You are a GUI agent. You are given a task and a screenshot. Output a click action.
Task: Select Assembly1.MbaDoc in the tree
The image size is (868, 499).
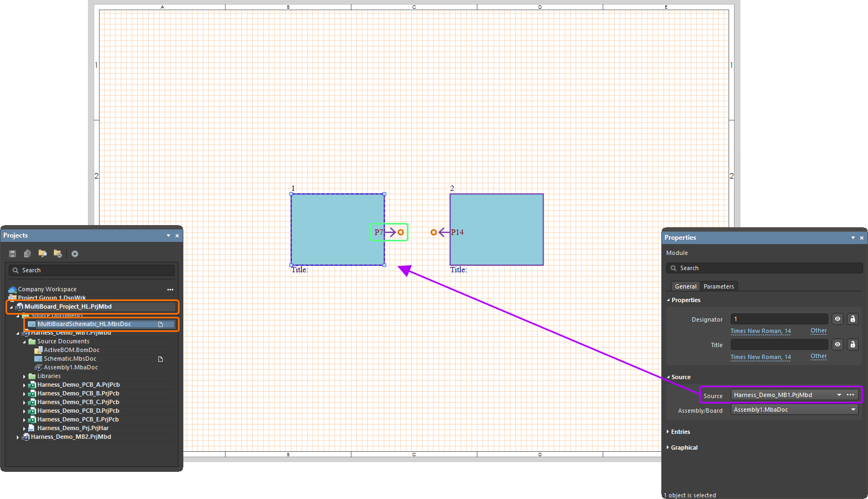[x=71, y=368]
